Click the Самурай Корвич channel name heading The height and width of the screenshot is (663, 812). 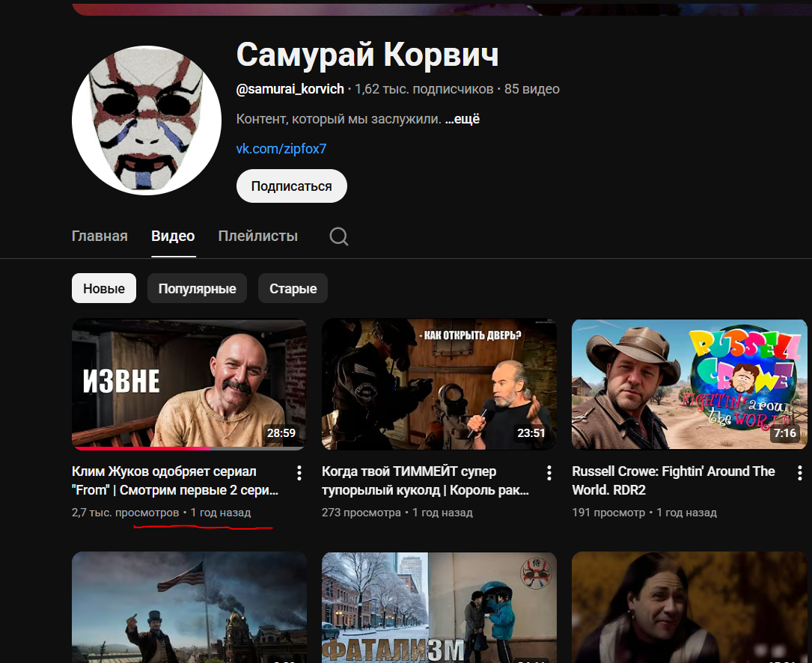coord(367,54)
